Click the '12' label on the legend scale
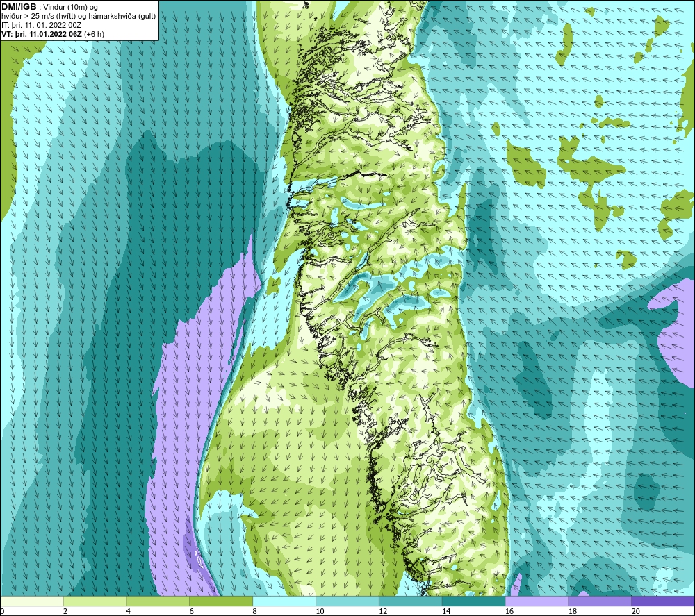This screenshot has height=616, width=695. pos(383,611)
